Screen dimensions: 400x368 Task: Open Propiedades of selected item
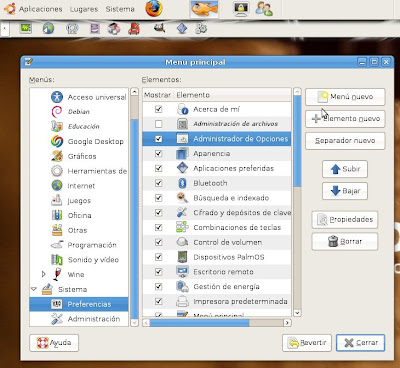coord(345,219)
